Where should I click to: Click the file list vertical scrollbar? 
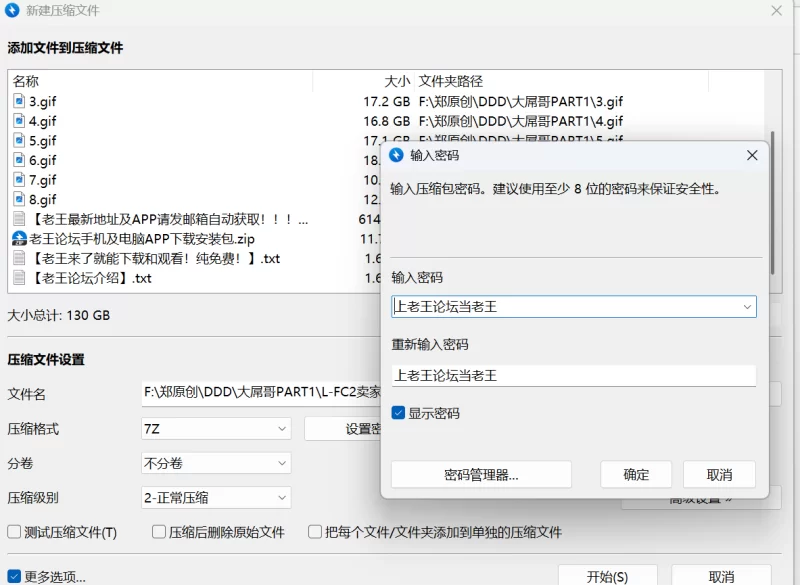[x=772, y=203]
